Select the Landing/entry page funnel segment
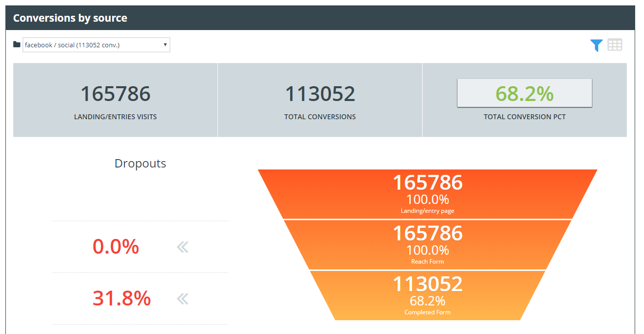This screenshot has width=644, height=334. (427, 194)
